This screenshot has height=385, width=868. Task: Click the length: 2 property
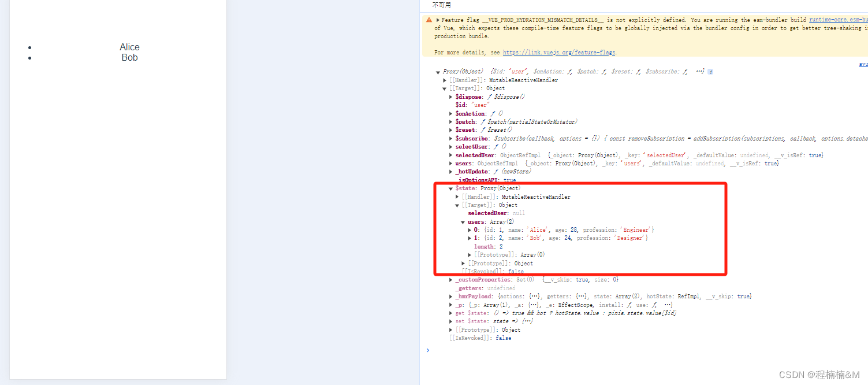point(489,247)
